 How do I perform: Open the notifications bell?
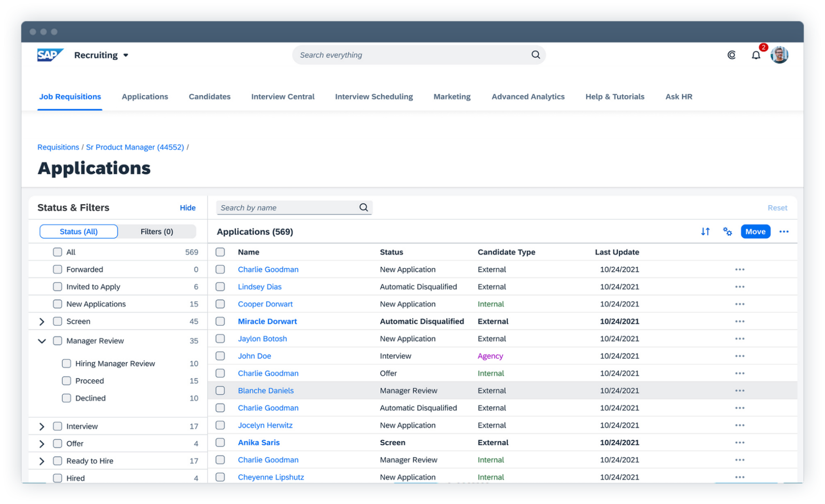(x=756, y=55)
